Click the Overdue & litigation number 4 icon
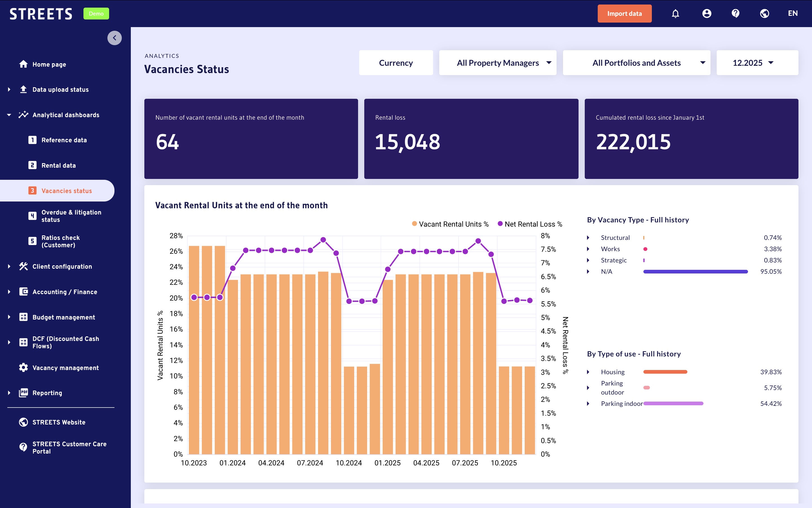This screenshot has width=812, height=508. 32,216
